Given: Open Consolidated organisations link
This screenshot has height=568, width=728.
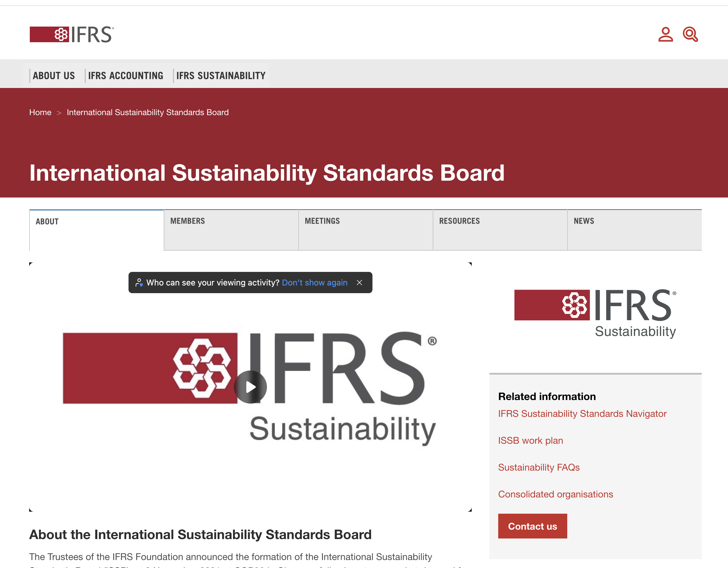Looking at the screenshot, I should (x=556, y=494).
